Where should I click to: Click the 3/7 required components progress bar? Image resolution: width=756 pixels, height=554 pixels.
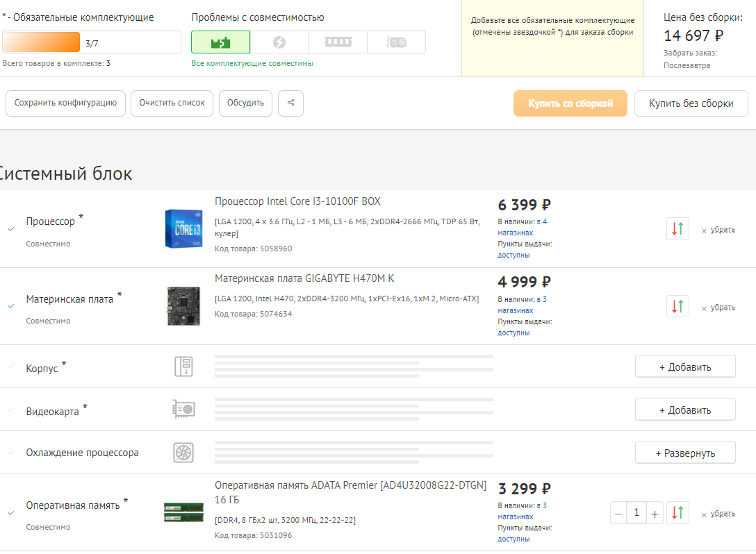[92, 42]
